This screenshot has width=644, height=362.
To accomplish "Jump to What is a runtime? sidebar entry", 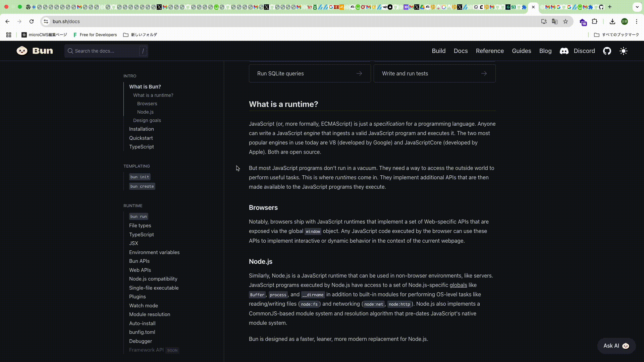I will 153,95.
